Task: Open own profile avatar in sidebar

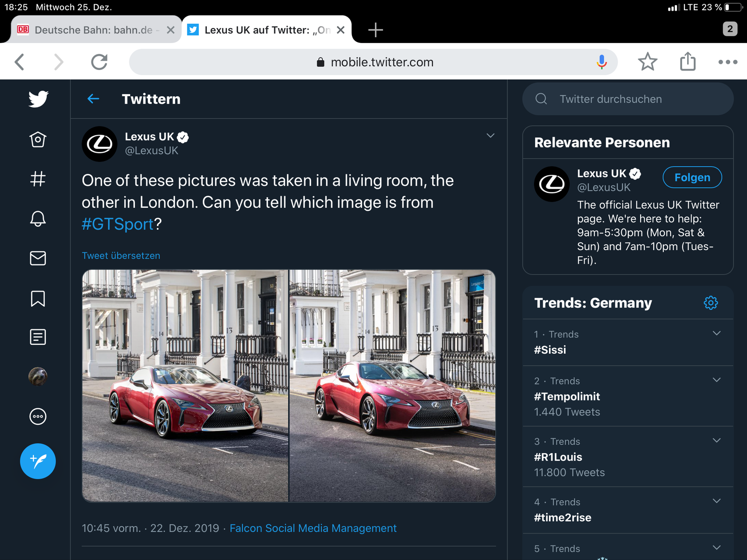Action: coord(38,376)
